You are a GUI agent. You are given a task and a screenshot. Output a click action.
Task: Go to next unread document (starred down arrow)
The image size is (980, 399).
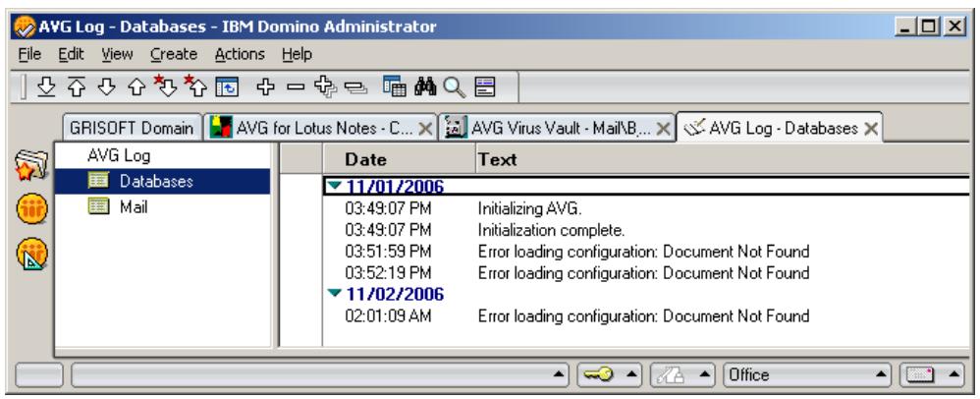[166, 86]
